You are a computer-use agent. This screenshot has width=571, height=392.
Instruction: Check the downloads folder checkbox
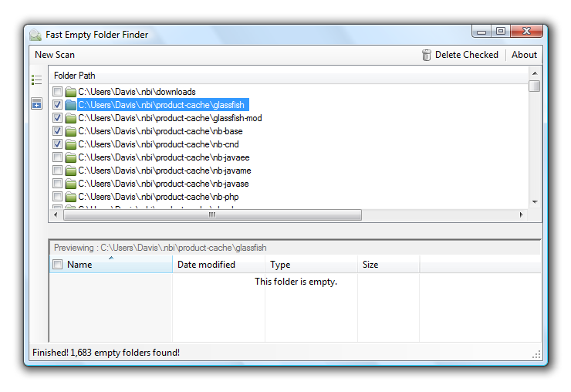click(57, 91)
